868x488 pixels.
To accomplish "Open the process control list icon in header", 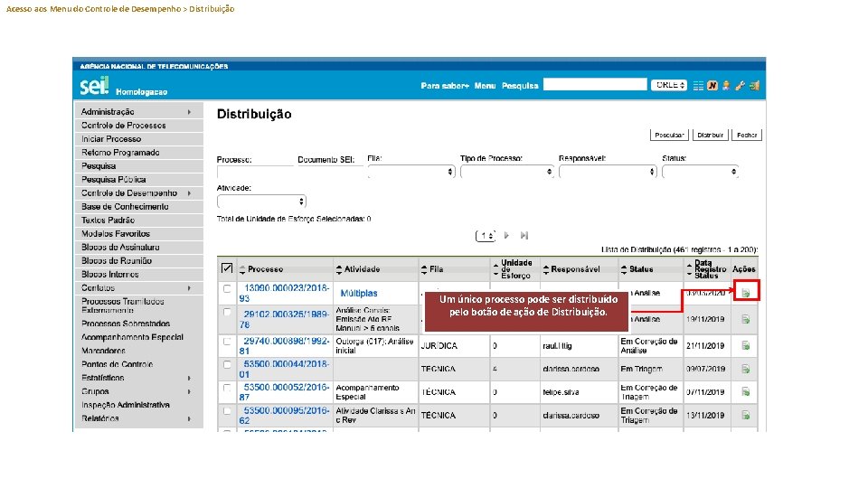I will coord(698,86).
